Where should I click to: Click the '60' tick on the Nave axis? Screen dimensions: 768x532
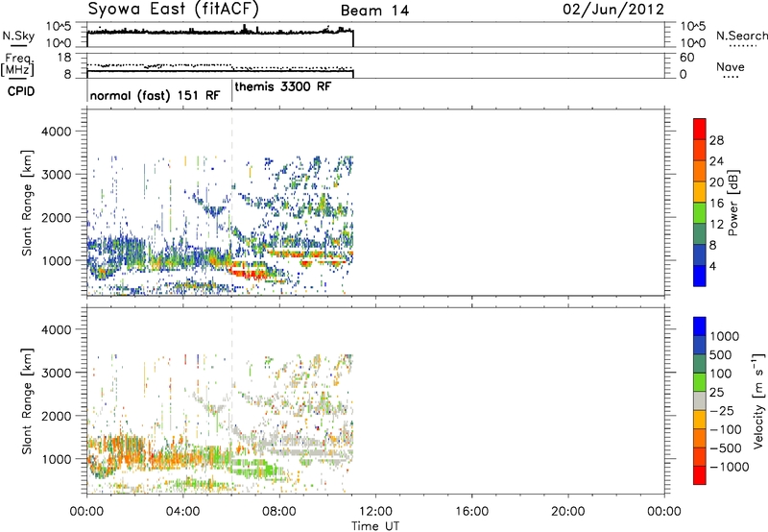pos(687,58)
